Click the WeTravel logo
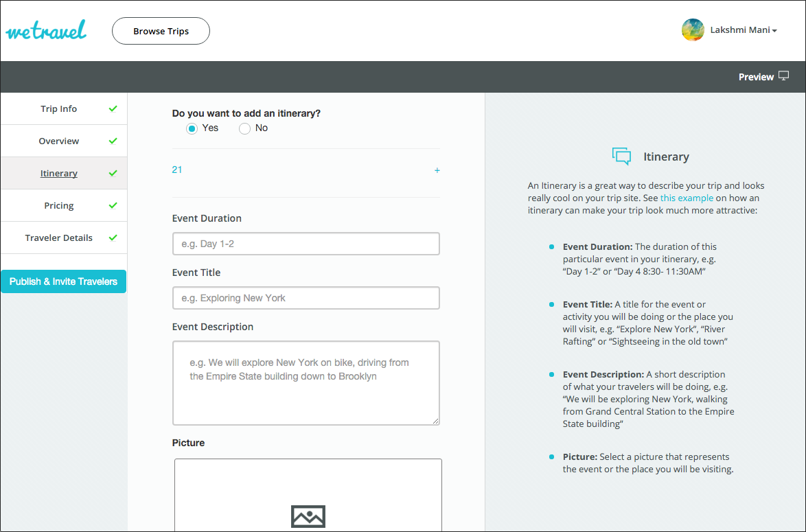This screenshot has width=806, height=532. click(46, 31)
